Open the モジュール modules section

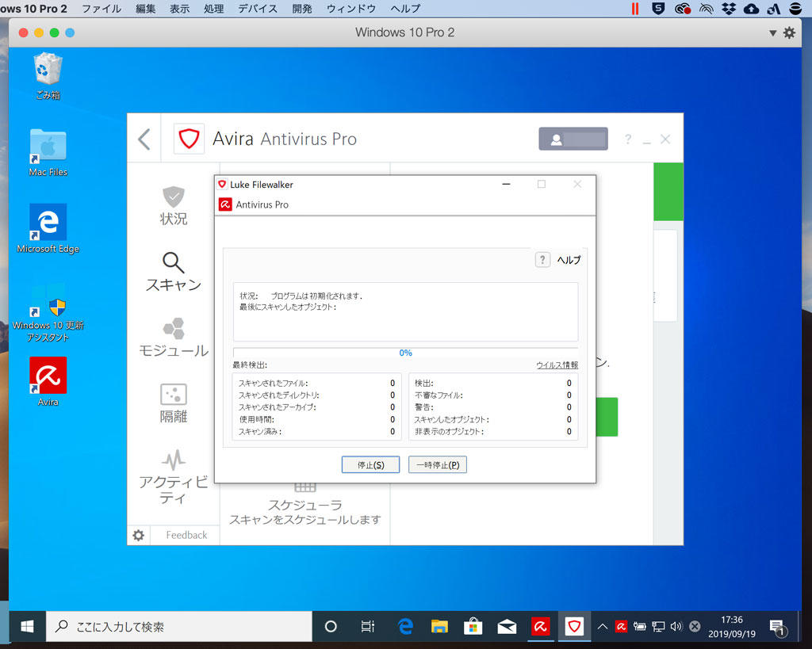pos(174,338)
